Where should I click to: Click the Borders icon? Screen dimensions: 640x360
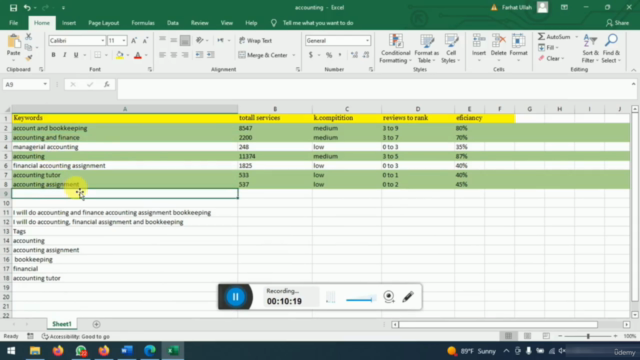pyautogui.click(x=98, y=55)
